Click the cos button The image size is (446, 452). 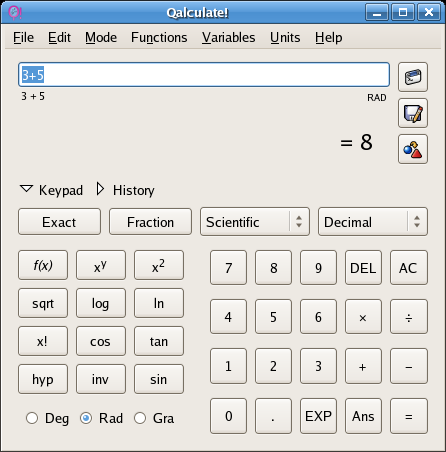click(101, 341)
